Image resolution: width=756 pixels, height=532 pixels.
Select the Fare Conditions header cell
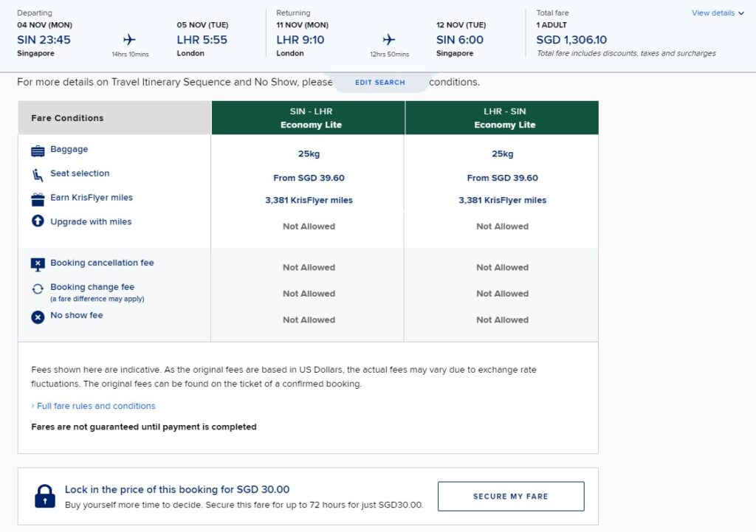point(69,118)
